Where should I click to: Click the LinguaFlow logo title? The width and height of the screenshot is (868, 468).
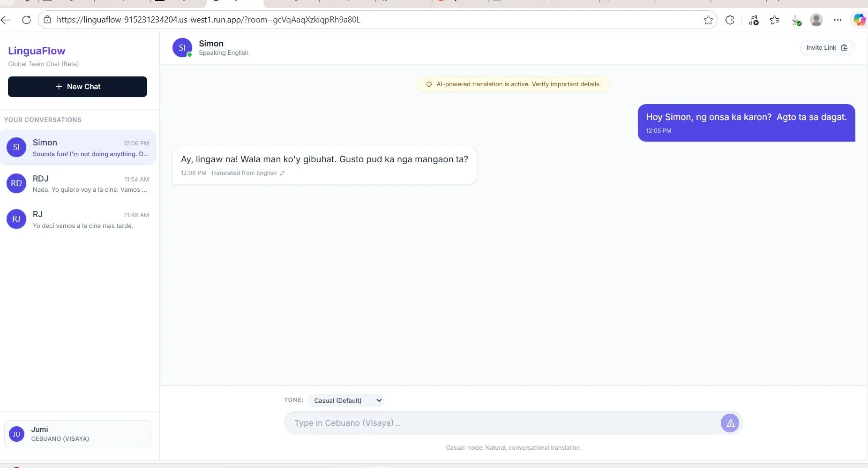click(x=37, y=51)
